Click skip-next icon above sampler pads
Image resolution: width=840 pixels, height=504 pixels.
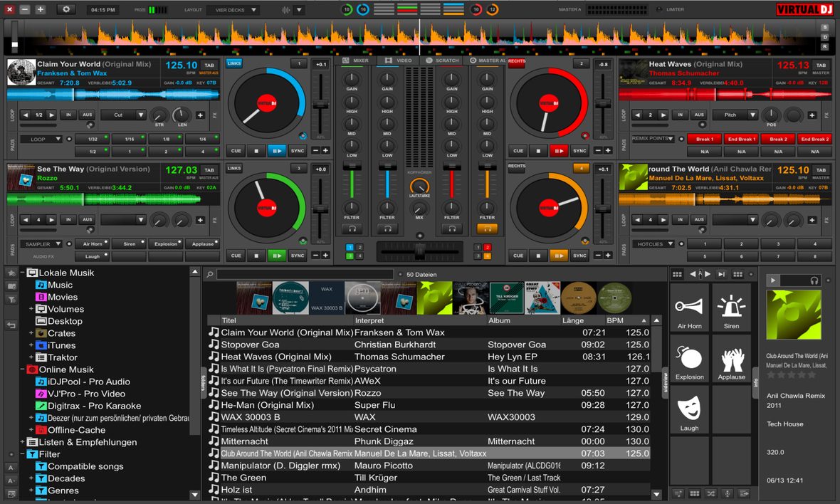point(721,274)
